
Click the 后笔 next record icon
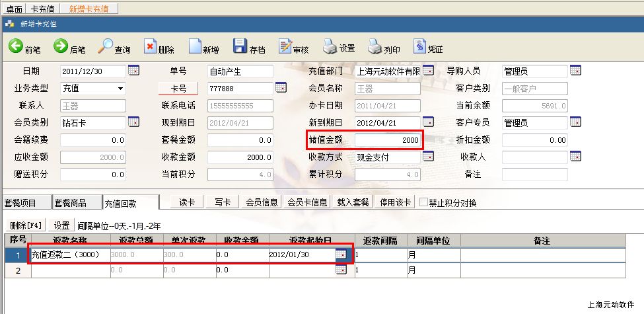point(61,46)
